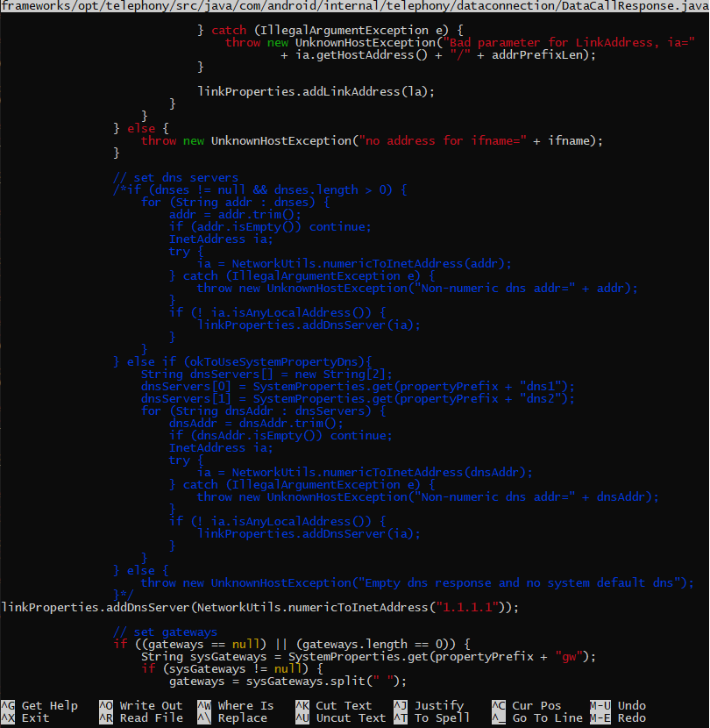Viewport: 710px width, 728px height.
Task: Click the "no address for ifname=" string
Action: click(x=443, y=140)
